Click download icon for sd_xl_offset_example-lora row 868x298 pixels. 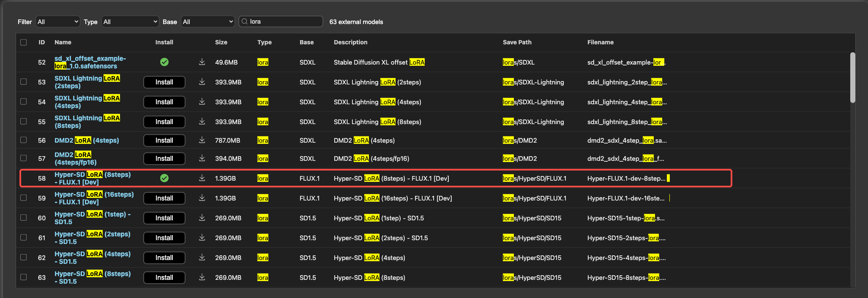tap(202, 62)
